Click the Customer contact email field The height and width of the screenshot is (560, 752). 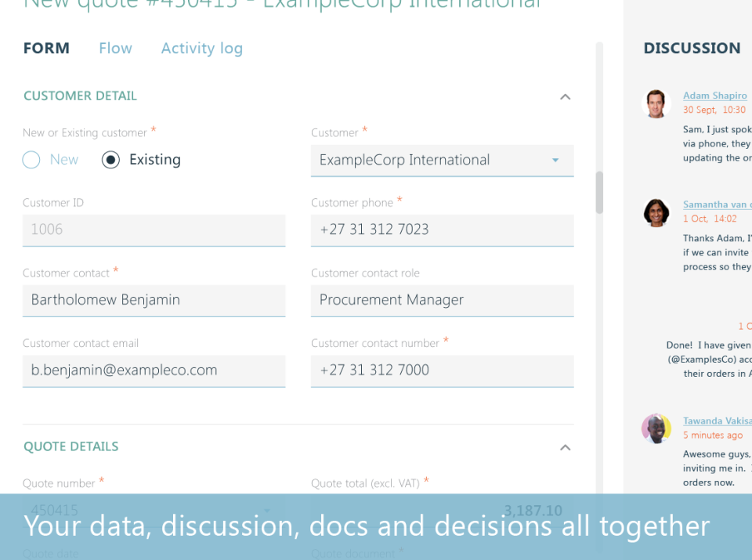(154, 370)
